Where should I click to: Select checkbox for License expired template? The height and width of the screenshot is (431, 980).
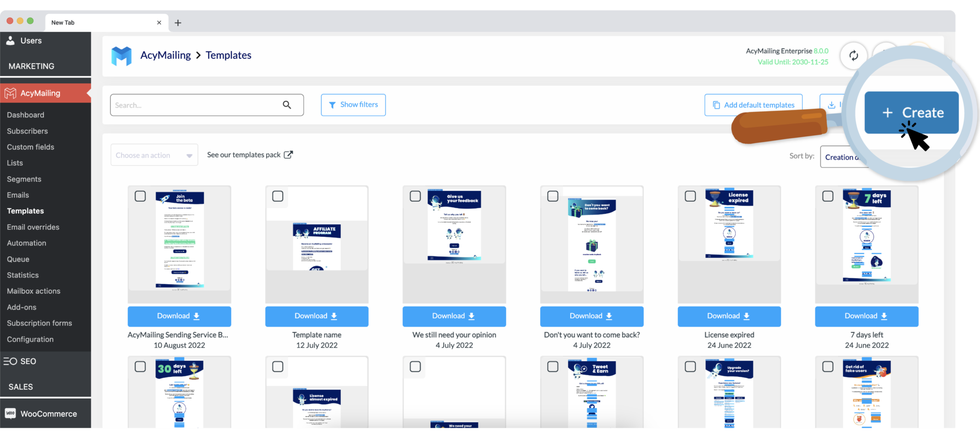tap(690, 196)
